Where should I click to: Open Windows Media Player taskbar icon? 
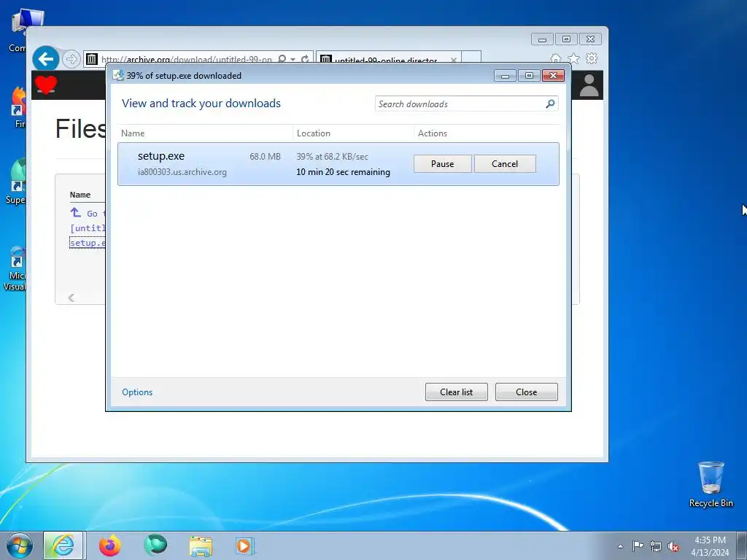pyautogui.click(x=245, y=546)
